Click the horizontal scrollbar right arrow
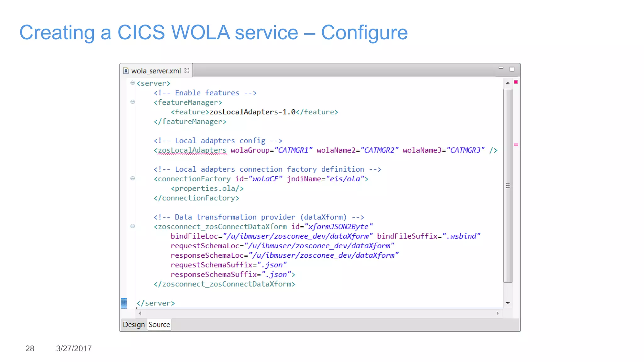Image resolution: width=644 pixels, height=362 pixels. point(497,313)
